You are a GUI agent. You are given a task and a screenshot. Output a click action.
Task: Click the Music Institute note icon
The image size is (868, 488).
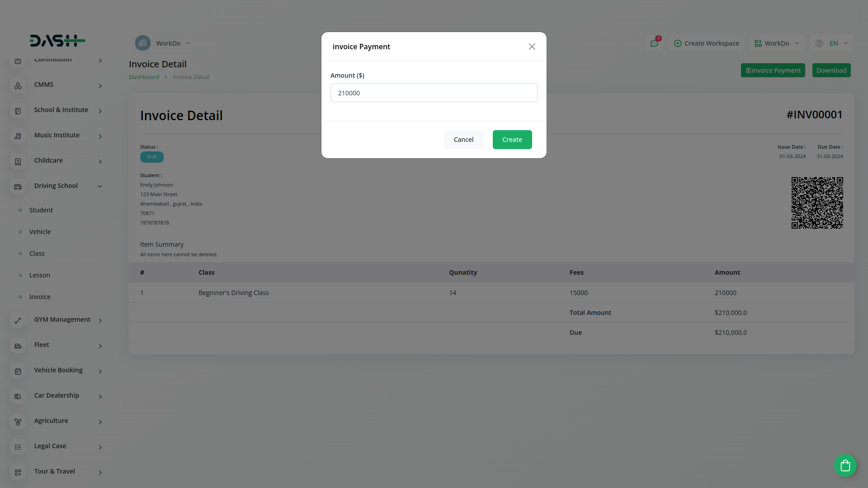point(18,136)
